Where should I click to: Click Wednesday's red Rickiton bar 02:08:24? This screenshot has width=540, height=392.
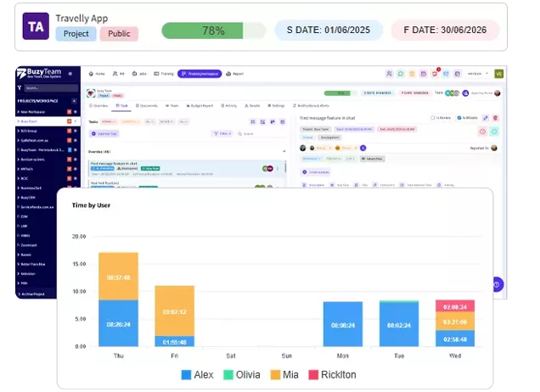(x=455, y=306)
